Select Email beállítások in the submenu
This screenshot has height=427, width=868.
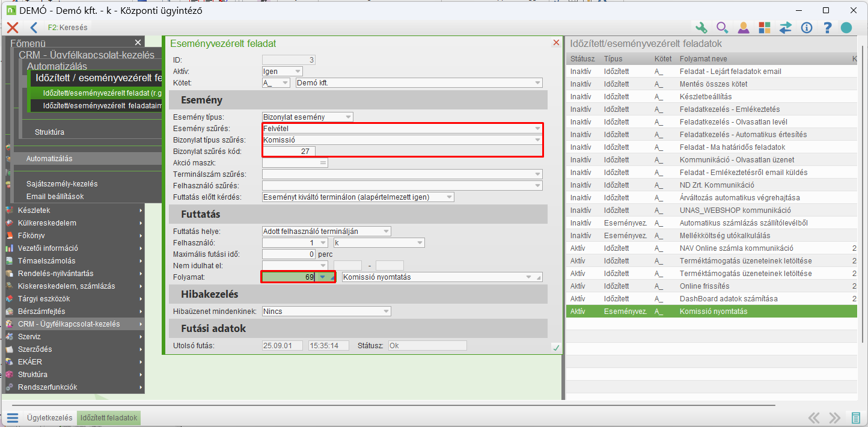[55, 197]
